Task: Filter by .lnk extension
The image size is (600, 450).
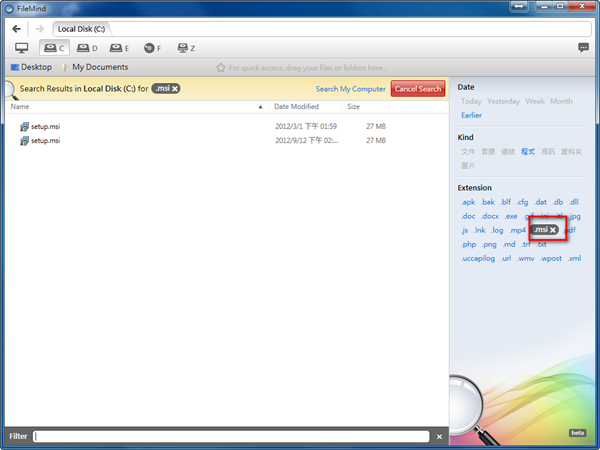Action: pos(479,230)
